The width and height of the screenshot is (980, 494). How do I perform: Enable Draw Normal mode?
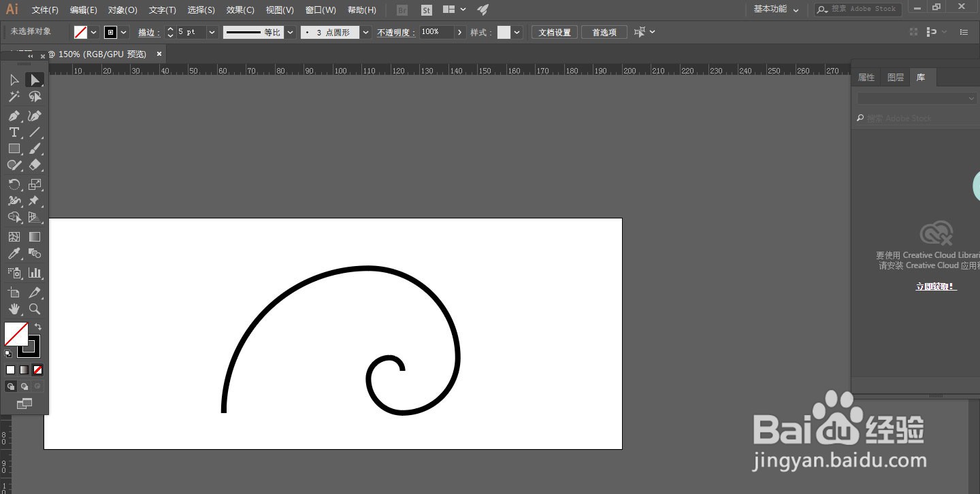(11, 386)
